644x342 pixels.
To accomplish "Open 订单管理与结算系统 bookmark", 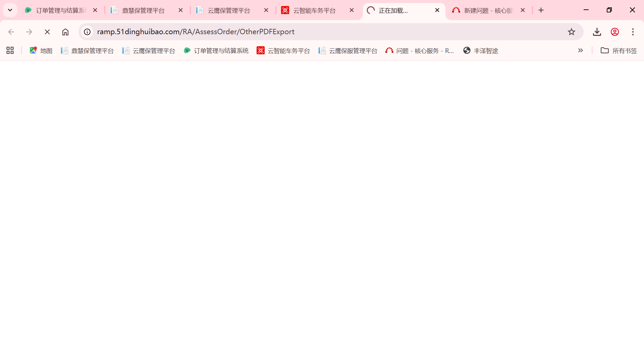I will point(216,51).
